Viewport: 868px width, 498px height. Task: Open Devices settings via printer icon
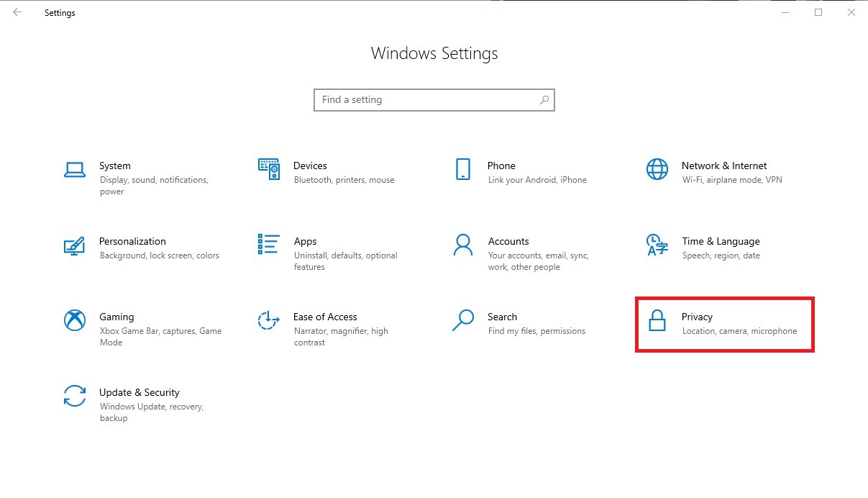(268, 170)
